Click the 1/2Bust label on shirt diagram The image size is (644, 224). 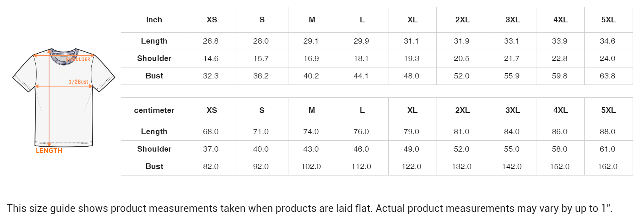78,82
